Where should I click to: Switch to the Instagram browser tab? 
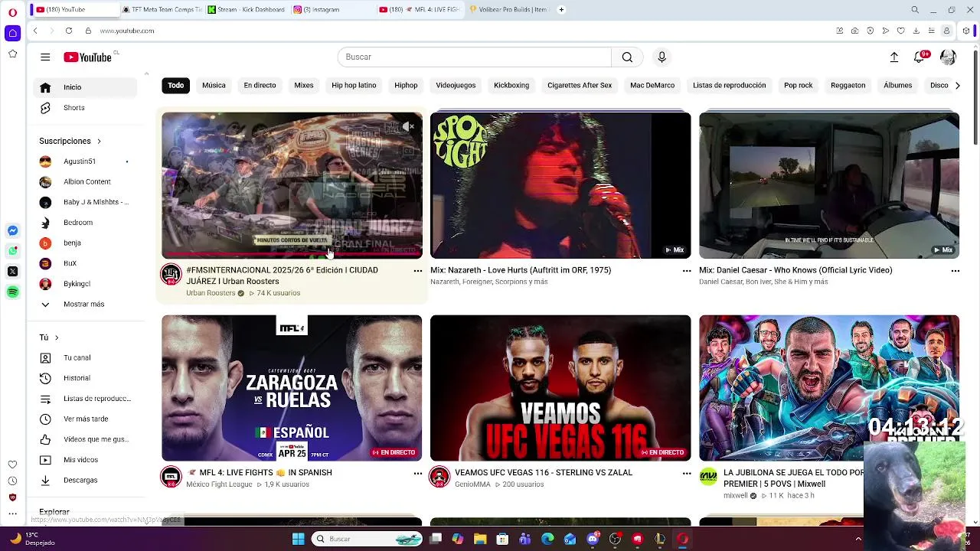(x=334, y=10)
